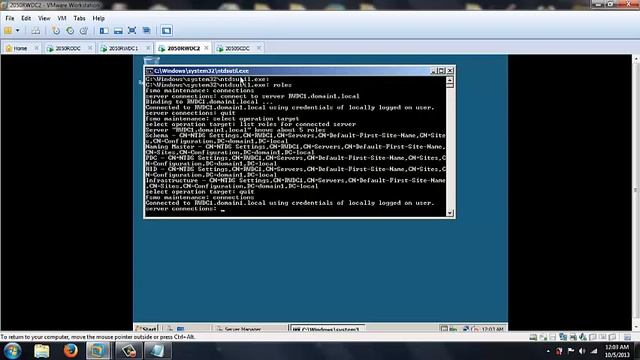Click the VMware hard disk status icon

pos(533,337)
